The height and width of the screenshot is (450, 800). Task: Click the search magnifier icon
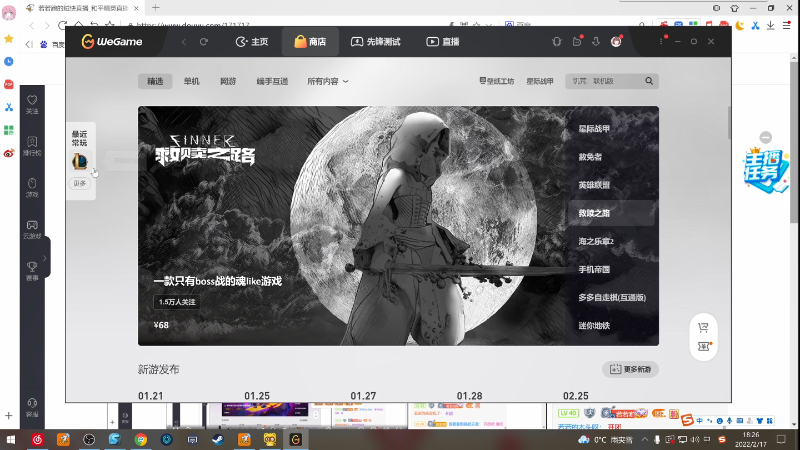(x=649, y=81)
